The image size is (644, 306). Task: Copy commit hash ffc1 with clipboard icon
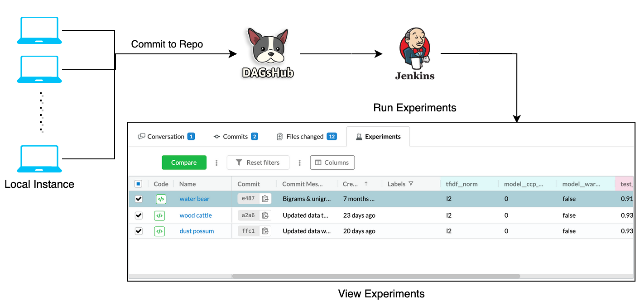pyautogui.click(x=265, y=231)
